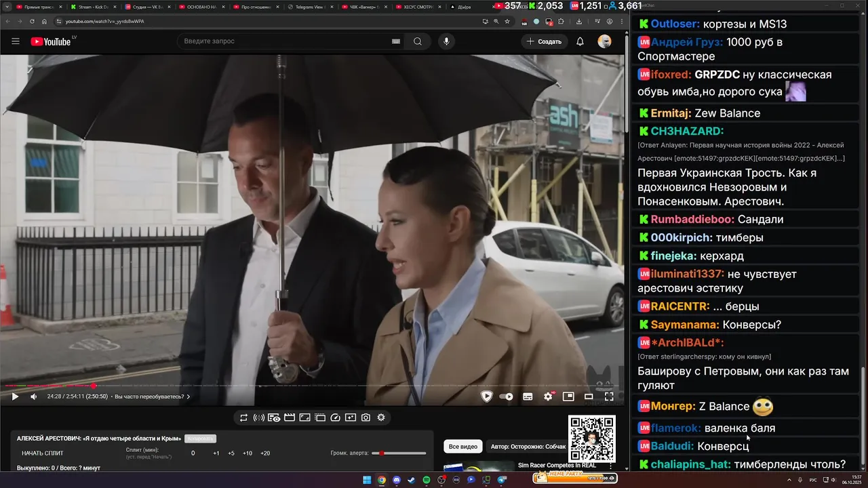
Task: Bookmark this page with star icon
Action: pos(507,21)
